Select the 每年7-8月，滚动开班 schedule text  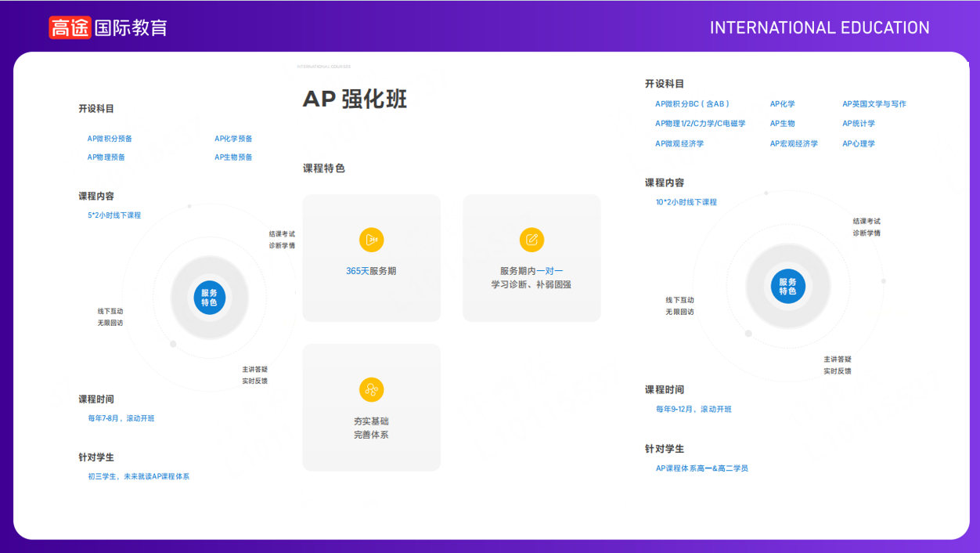[x=121, y=418]
